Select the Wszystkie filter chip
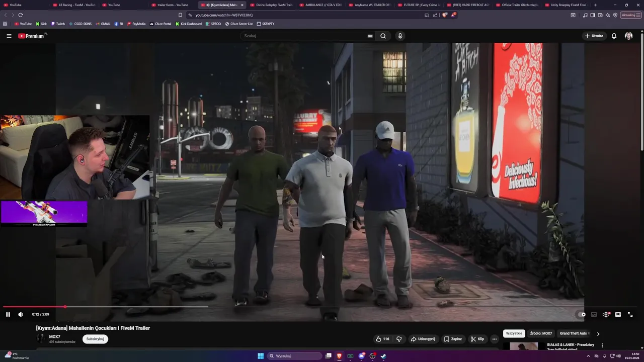Screen dimensions: 644x362 coord(514,333)
